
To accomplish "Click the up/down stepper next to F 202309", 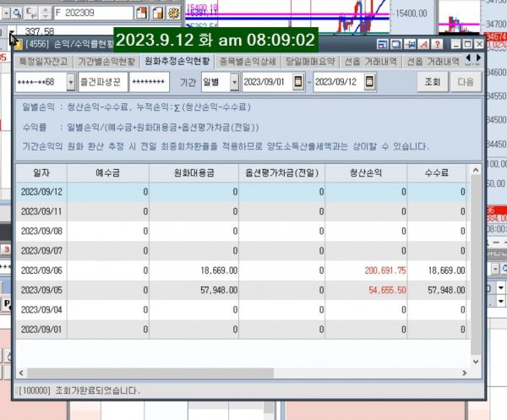I will pyautogui.click(x=46, y=13).
